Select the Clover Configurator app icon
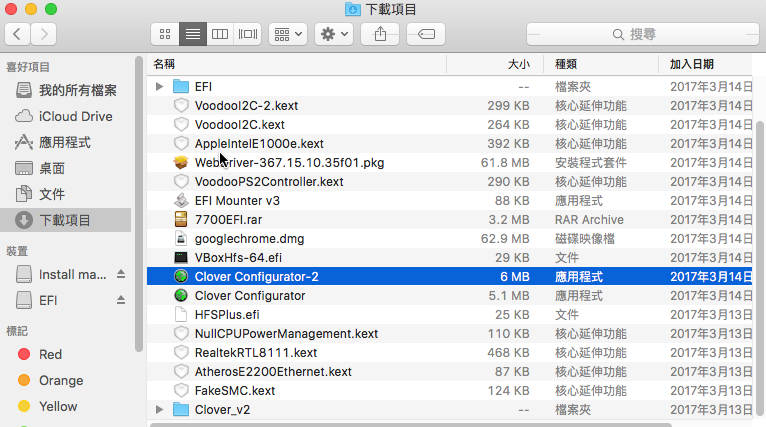The image size is (766, 427). pyautogui.click(x=181, y=296)
